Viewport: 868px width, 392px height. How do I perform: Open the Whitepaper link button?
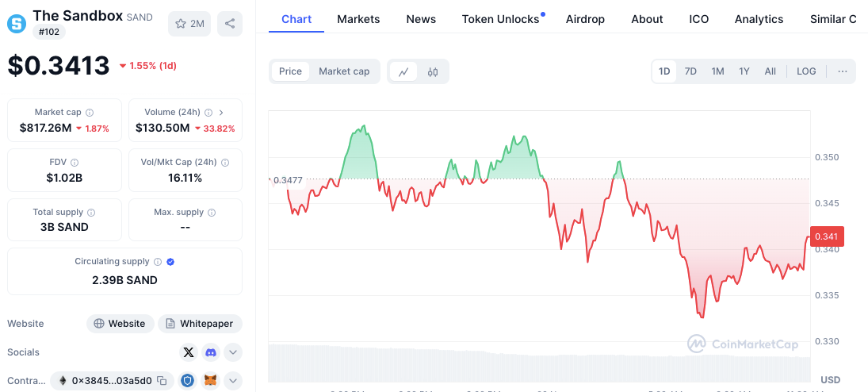pyautogui.click(x=200, y=323)
